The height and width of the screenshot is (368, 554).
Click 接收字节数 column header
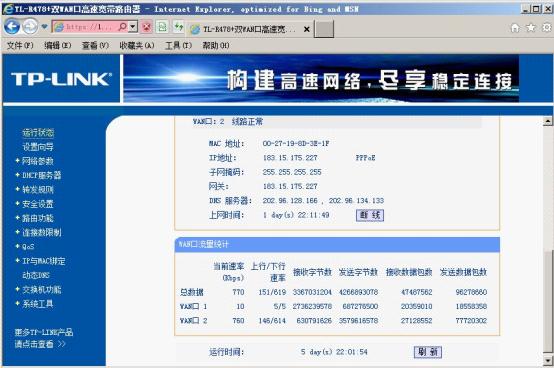coord(312,272)
